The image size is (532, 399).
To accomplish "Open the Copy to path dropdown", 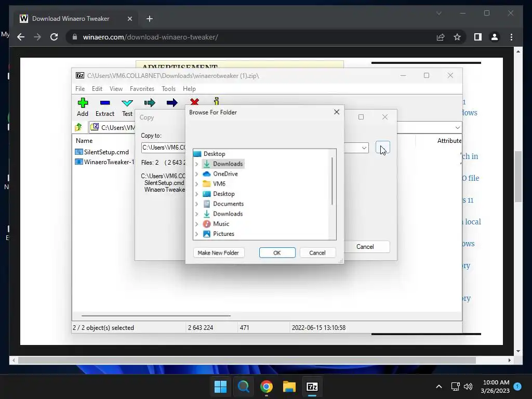I will pyautogui.click(x=364, y=148).
